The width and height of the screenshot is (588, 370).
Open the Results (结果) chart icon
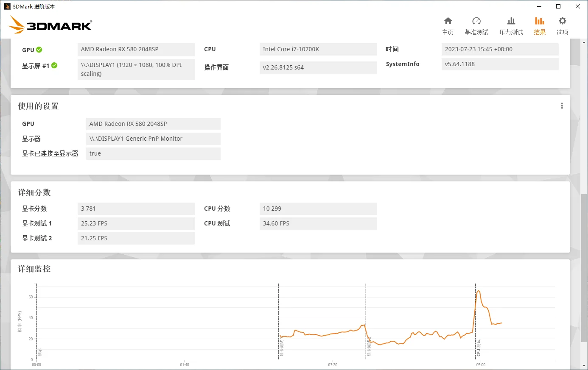540,21
